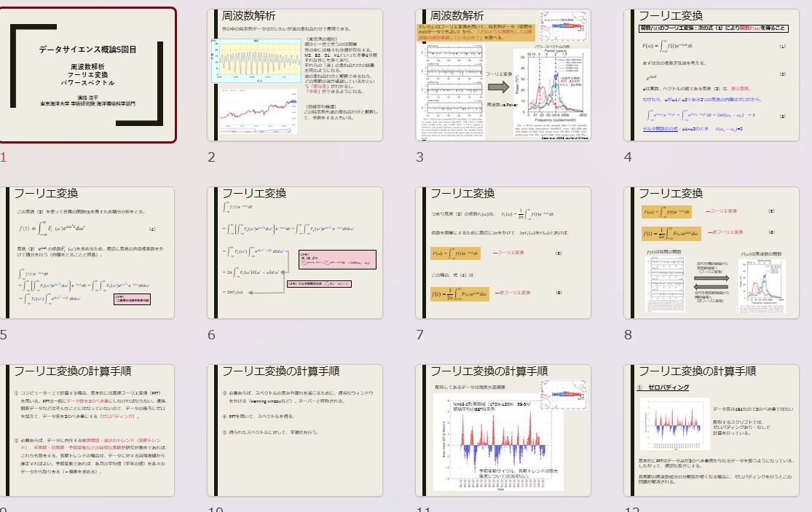Select the slide listing steps ③ to ⑤
This screenshot has height=512, width=812.
coord(294,430)
